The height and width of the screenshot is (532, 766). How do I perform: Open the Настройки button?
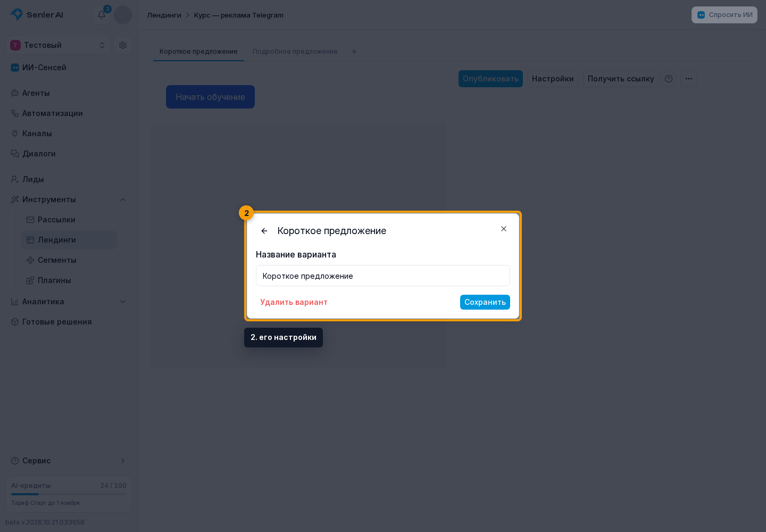pos(553,79)
